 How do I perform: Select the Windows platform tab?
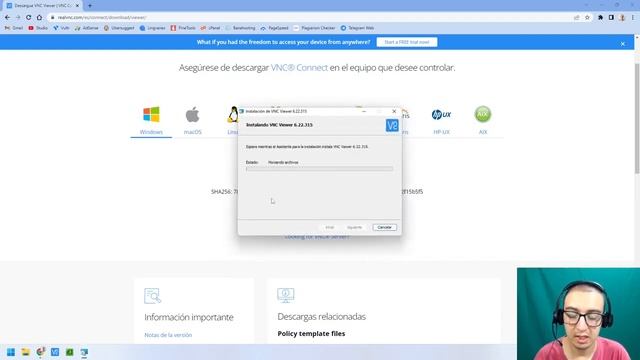(x=151, y=121)
